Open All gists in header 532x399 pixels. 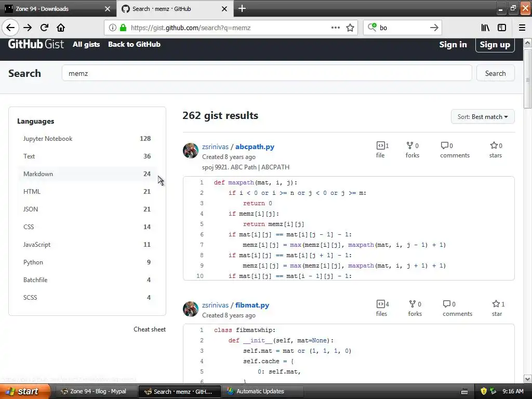tap(86, 44)
